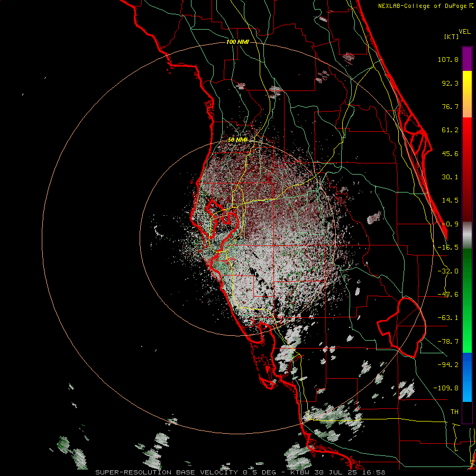Screen dimensions: 476x476
Task: Select the -94.2 velocity scale value
Action: pos(448,364)
